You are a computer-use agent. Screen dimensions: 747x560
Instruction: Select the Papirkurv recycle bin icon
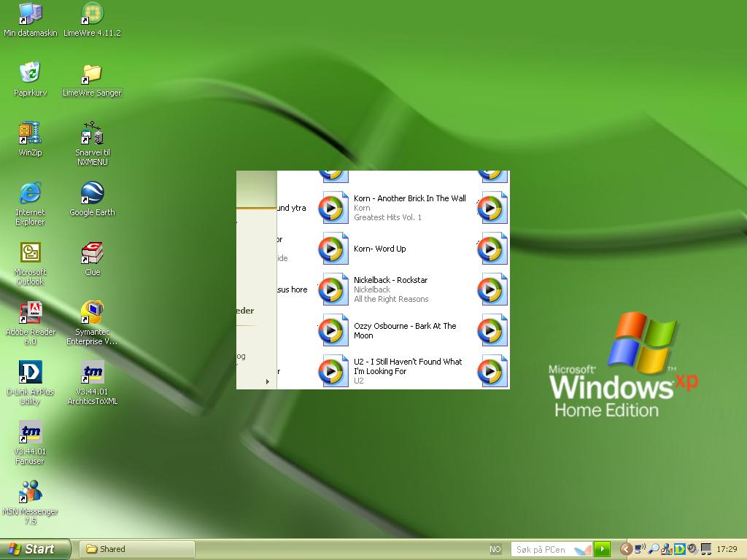(30, 74)
